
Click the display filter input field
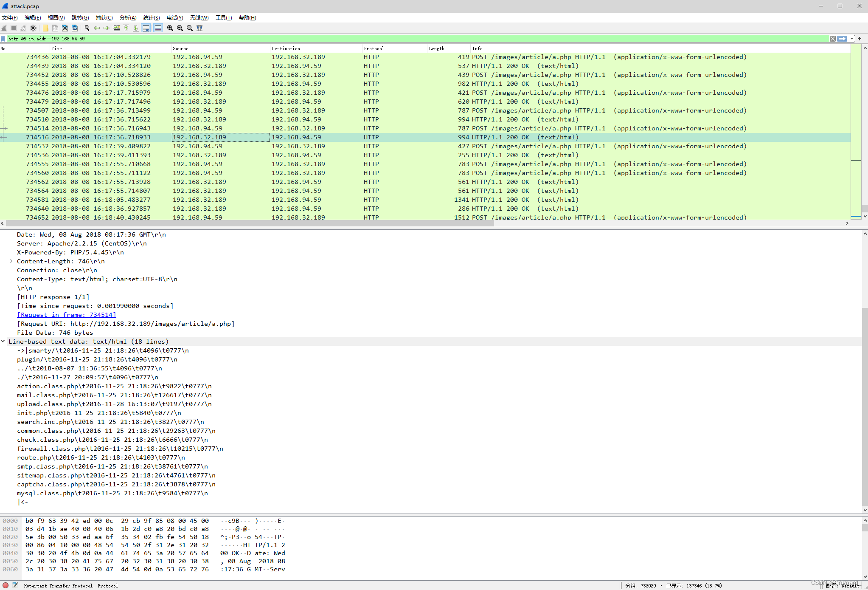[x=418, y=39]
